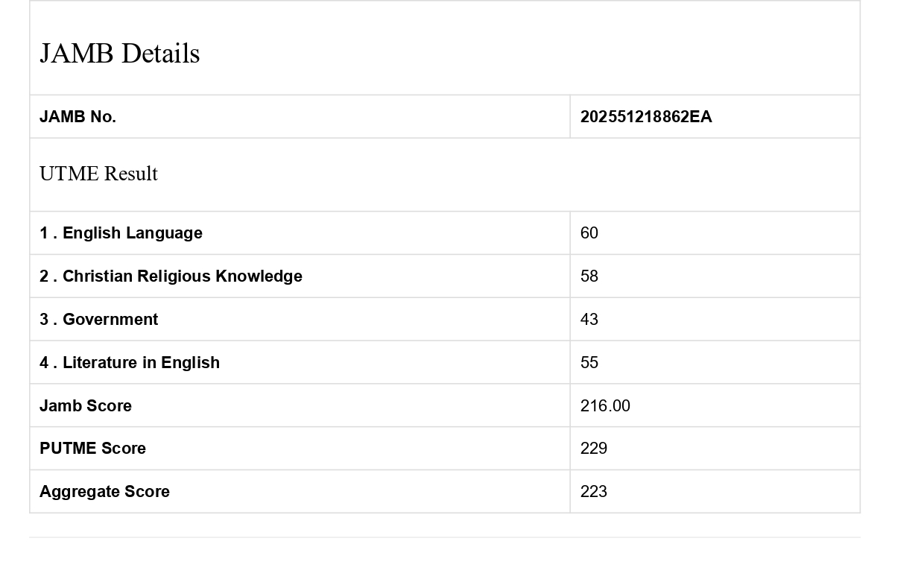Click the PUTME Score label
The image size is (924, 582).
pyautogui.click(x=92, y=449)
